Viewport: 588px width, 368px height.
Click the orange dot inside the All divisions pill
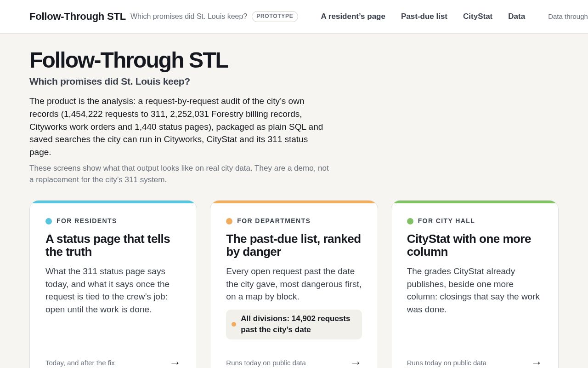point(234,324)
